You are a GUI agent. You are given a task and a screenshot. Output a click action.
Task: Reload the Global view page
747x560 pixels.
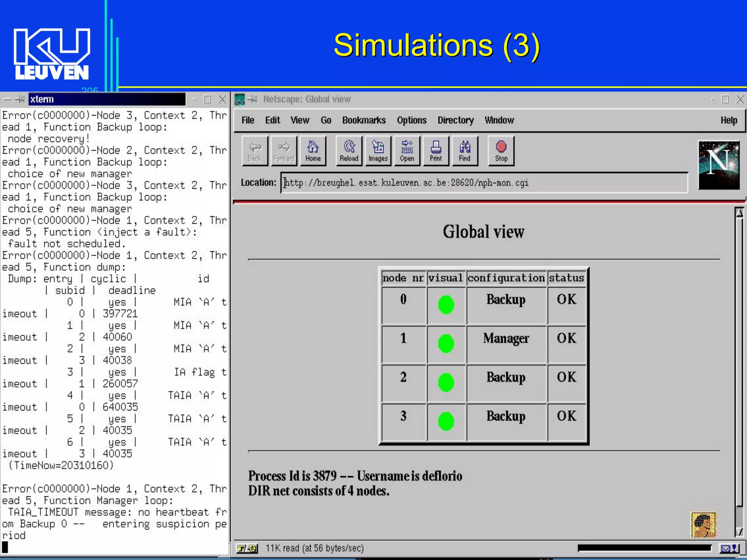click(349, 151)
